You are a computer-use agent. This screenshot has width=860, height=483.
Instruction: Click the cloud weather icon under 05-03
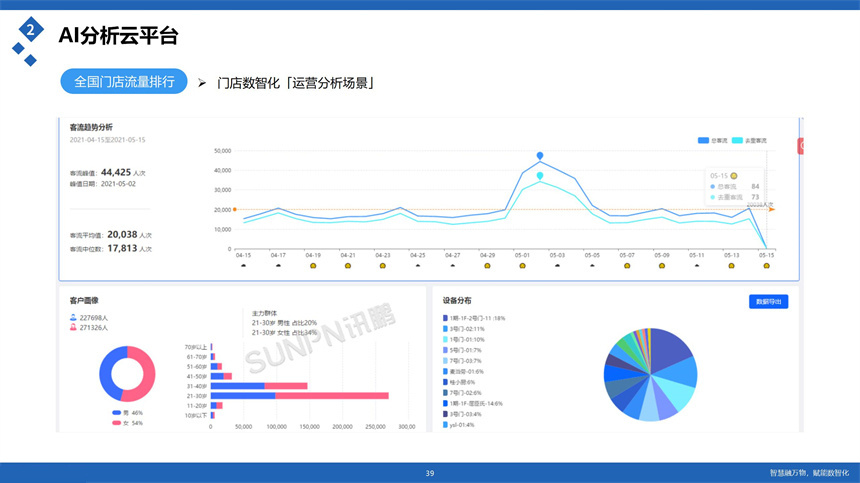[x=557, y=266]
